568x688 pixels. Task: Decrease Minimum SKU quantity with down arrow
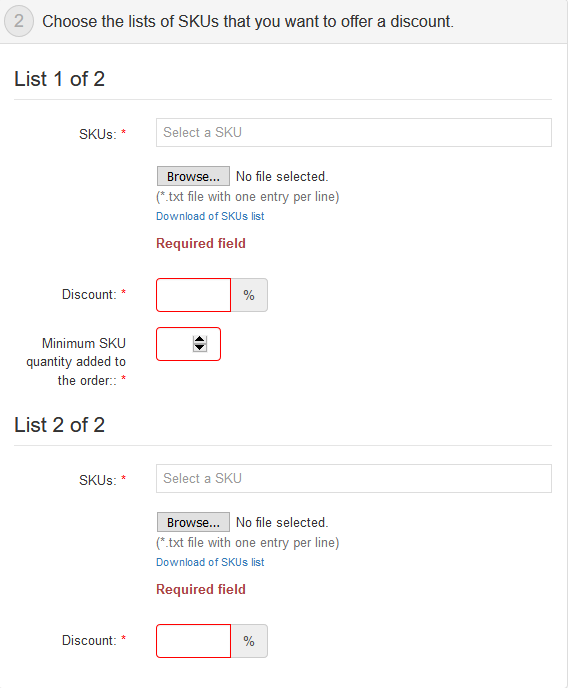(x=200, y=348)
